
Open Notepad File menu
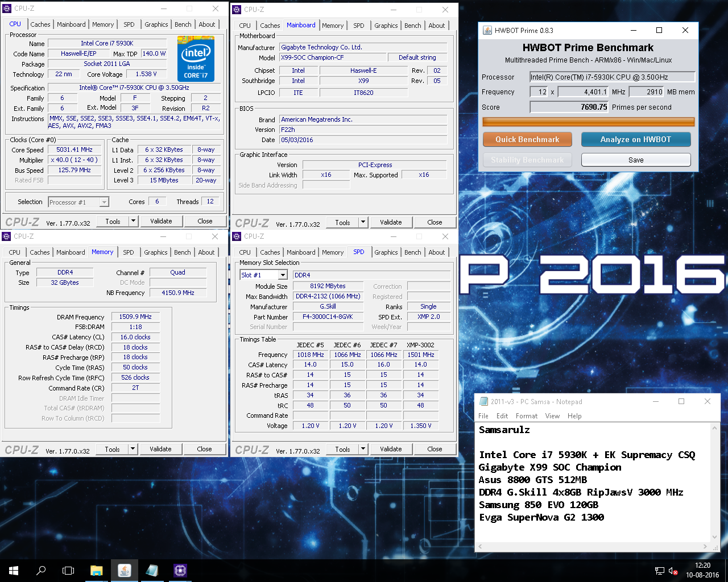pyautogui.click(x=483, y=416)
